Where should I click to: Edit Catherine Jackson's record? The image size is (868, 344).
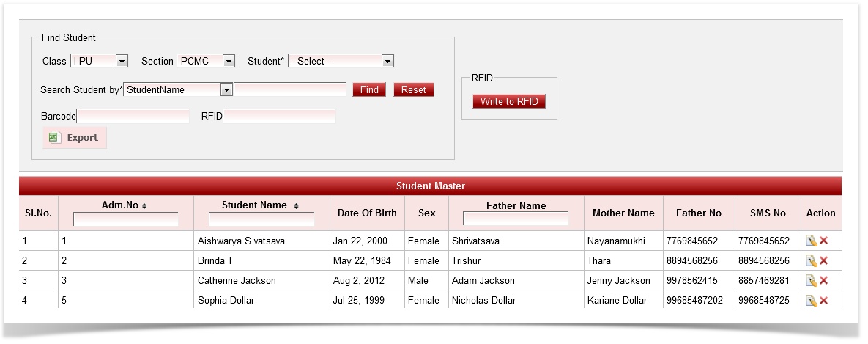pyautogui.click(x=811, y=280)
